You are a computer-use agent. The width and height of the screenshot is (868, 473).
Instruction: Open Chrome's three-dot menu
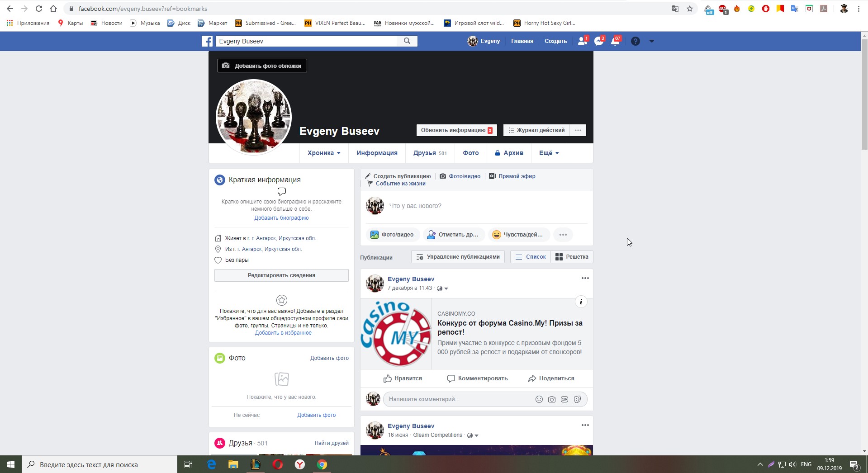[x=859, y=9]
